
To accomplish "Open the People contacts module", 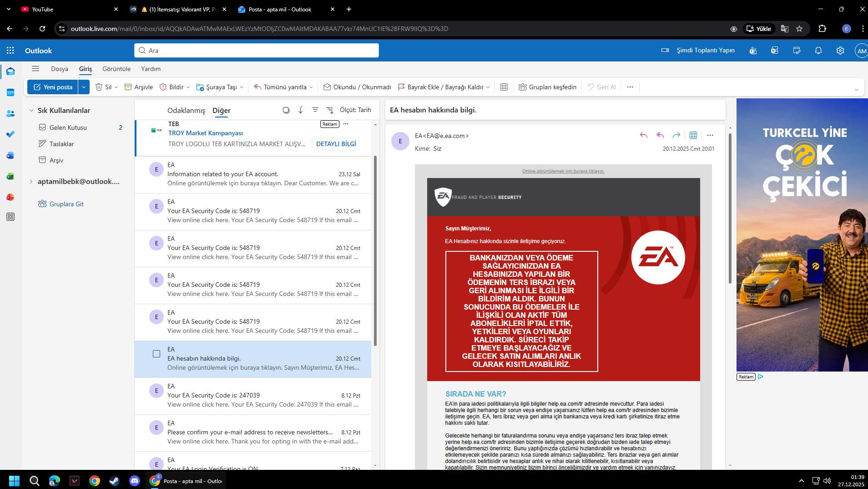I will pos(10,113).
